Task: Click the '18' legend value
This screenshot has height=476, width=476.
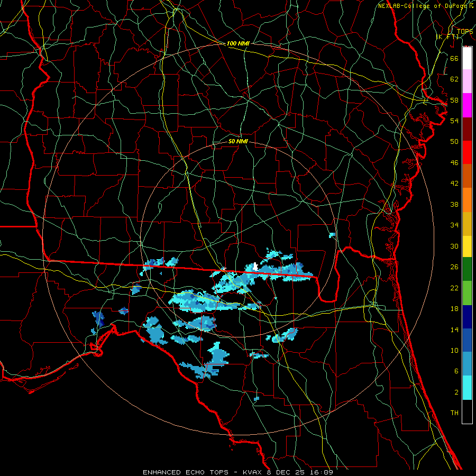Action: click(x=454, y=309)
